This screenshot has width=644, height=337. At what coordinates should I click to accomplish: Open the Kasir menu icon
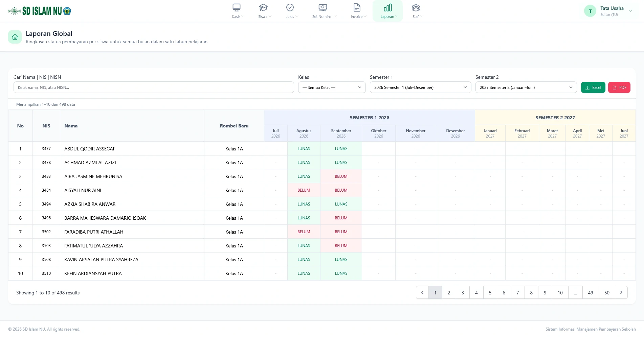point(237,8)
